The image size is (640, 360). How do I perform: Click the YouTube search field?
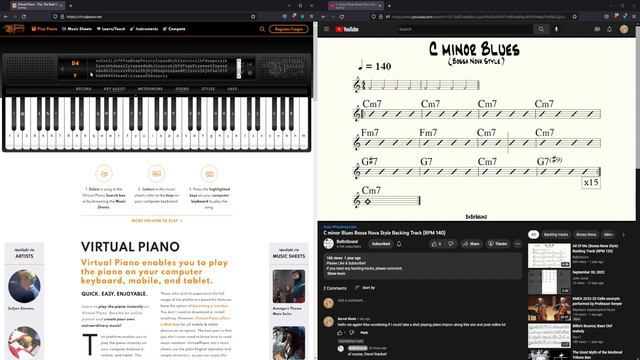(x=465, y=29)
